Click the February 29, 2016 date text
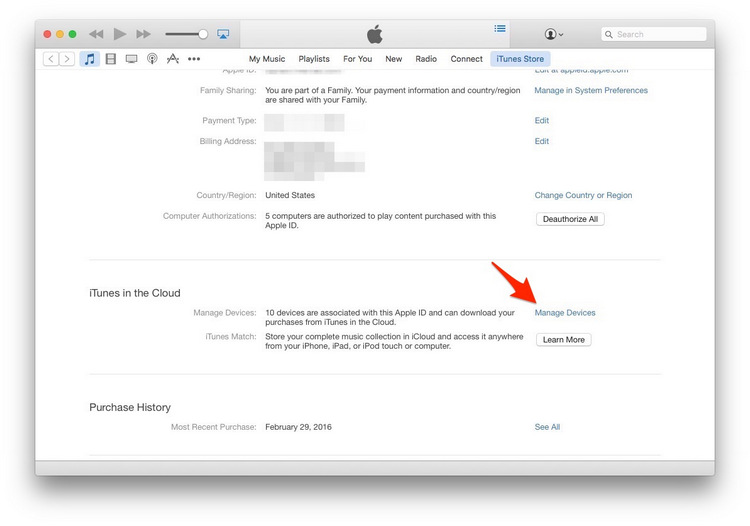The height and width of the screenshot is (526, 750). tap(298, 427)
